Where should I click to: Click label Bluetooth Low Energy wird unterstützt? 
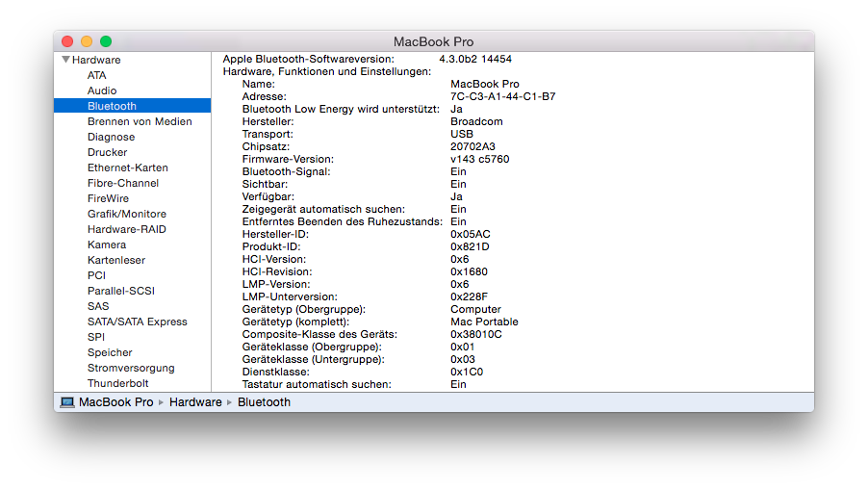(x=341, y=109)
